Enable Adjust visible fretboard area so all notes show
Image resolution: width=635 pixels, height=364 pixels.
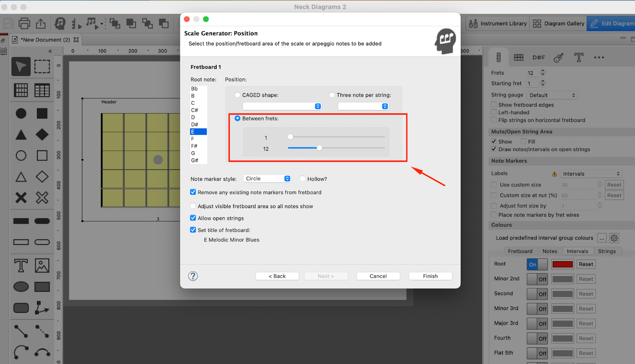(x=193, y=206)
